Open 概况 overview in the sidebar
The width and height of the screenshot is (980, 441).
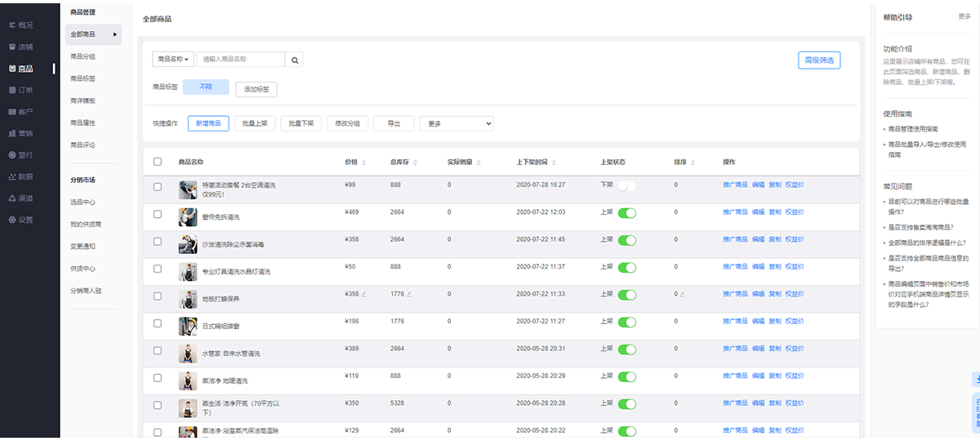[26, 25]
